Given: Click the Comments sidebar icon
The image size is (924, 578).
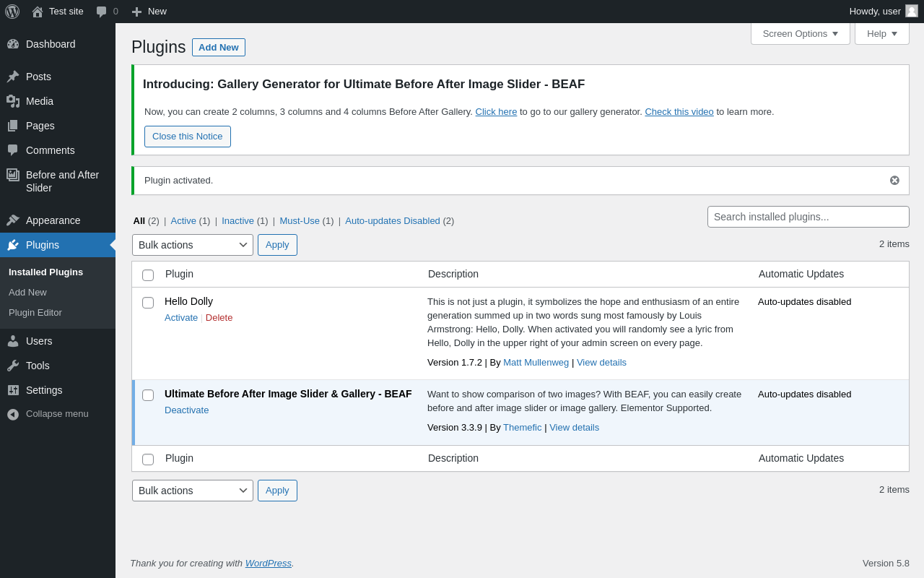Looking at the screenshot, I should click(x=13, y=150).
